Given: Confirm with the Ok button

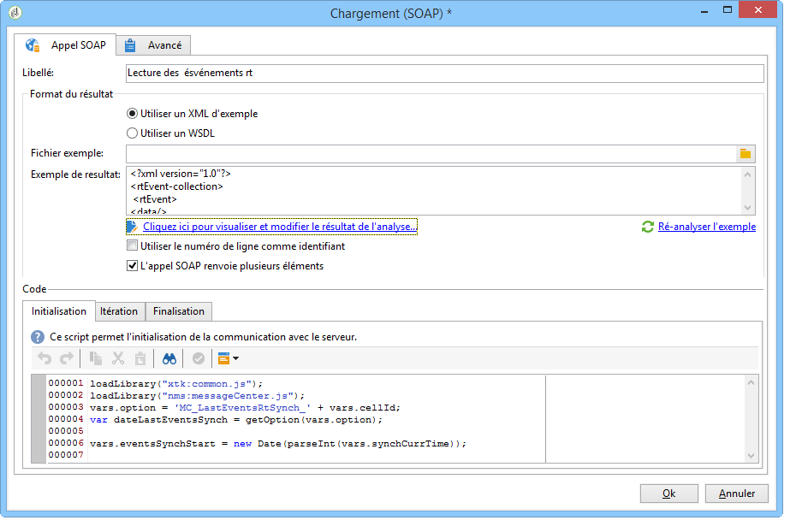Looking at the screenshot, I should pyautogui.click(x=669, y=494).
